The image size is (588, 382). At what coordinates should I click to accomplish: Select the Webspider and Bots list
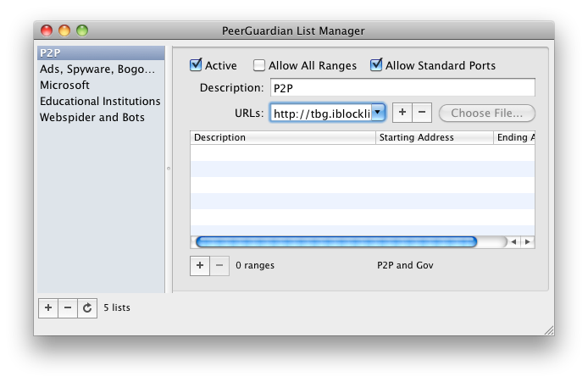pyautogui.click(x=101, y=118)
